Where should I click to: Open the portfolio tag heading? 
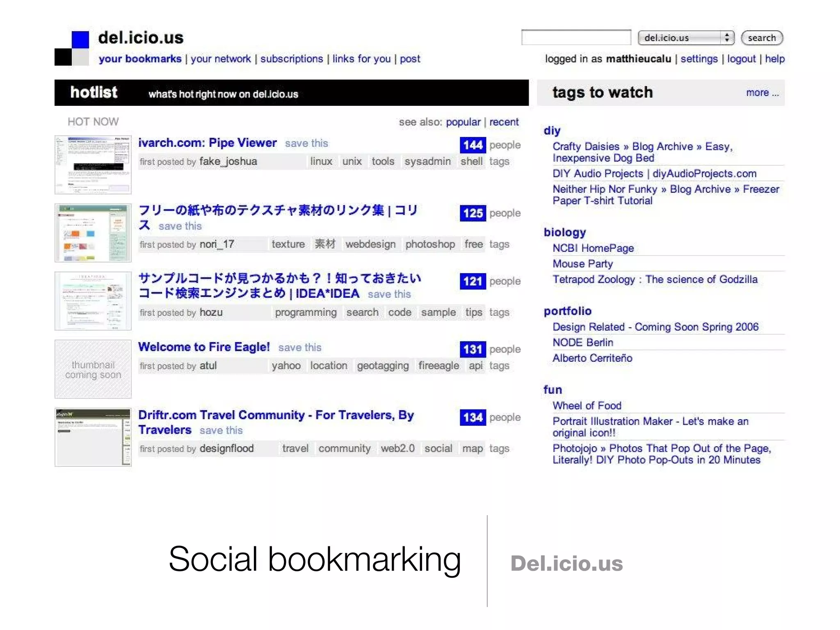tap(568, 311)
